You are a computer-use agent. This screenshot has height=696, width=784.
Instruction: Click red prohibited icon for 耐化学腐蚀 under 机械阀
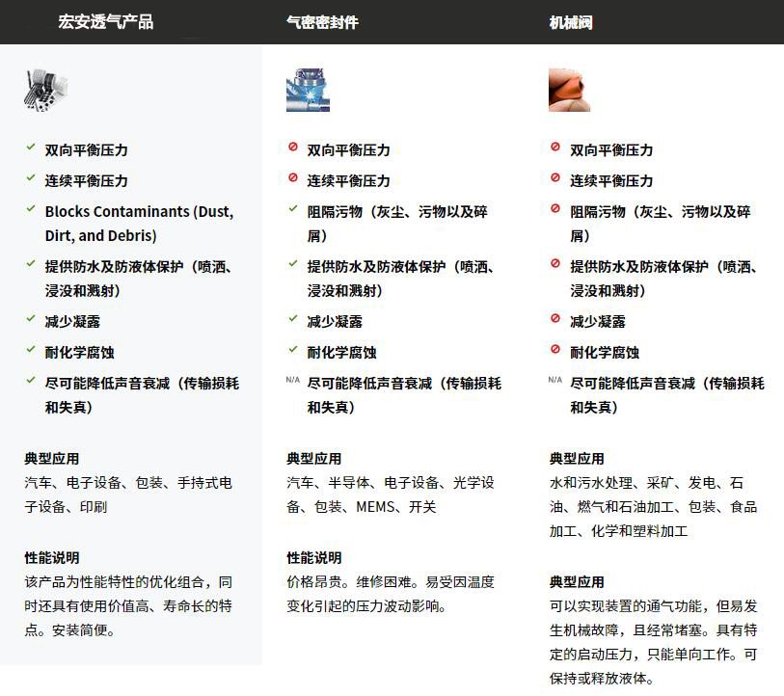(555, 350)
